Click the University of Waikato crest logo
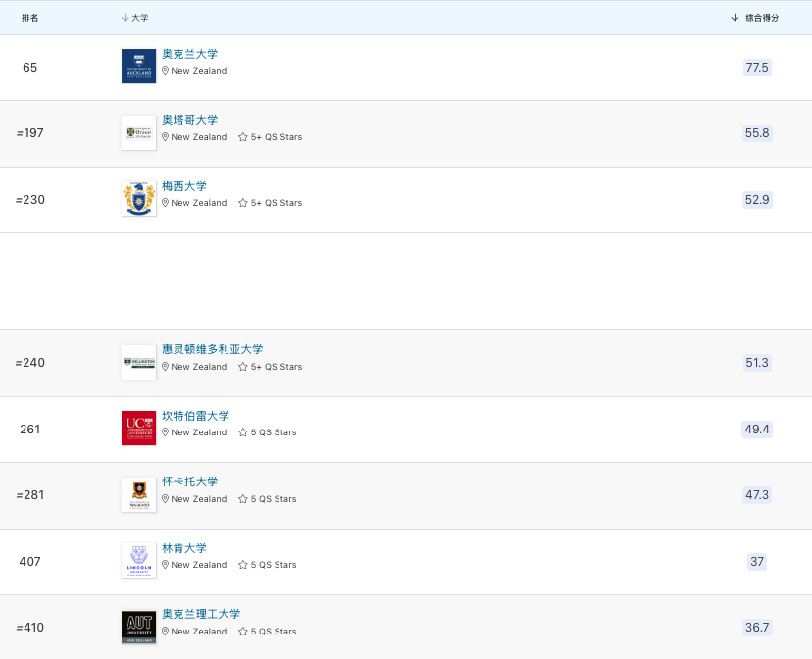 click(138, 494)
